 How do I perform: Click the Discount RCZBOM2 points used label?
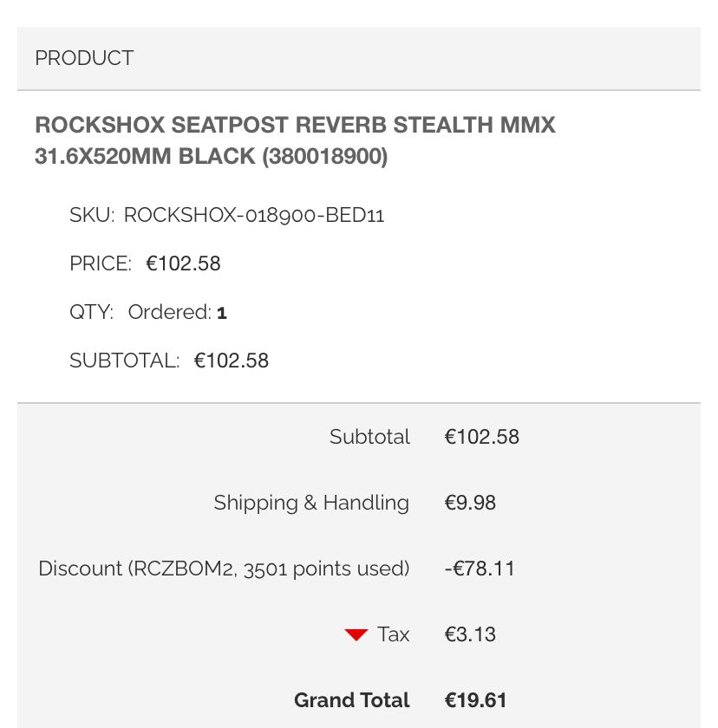point(224,569)
